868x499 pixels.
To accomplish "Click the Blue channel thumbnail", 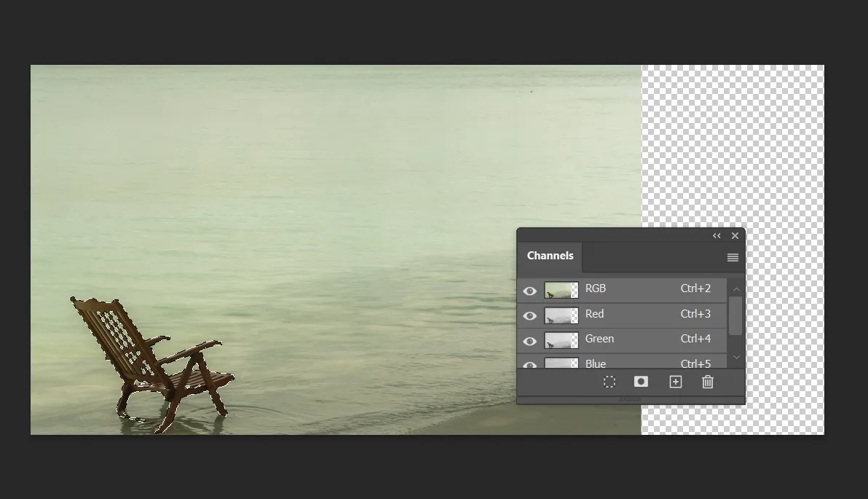I will (561, 363).
